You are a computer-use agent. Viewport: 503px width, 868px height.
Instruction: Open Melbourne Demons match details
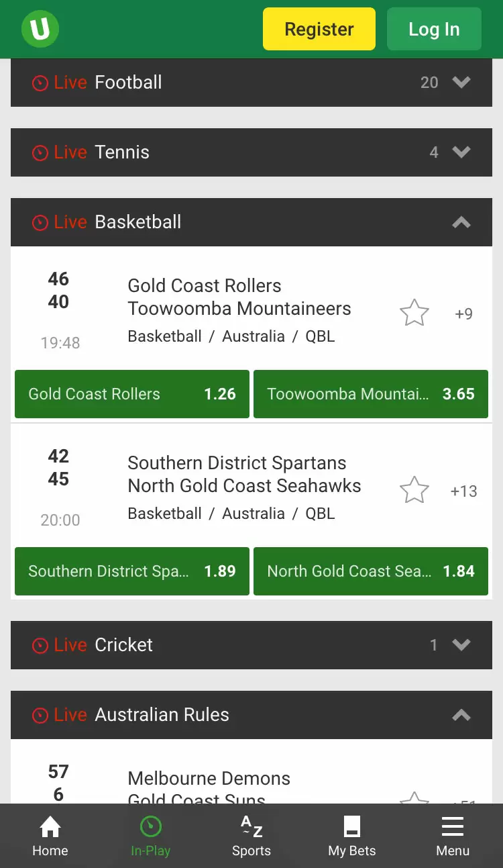(x=209, y=779)
